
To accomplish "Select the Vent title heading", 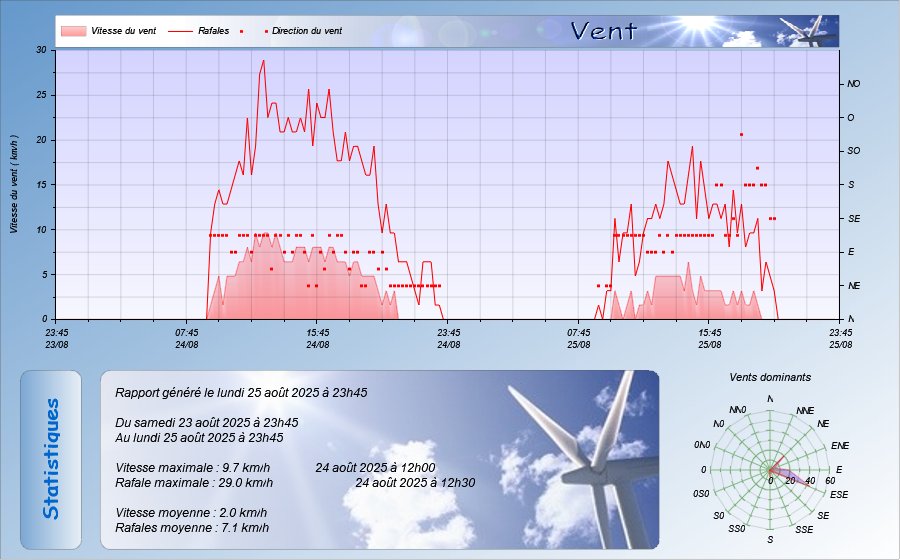I will coord(603,31).
